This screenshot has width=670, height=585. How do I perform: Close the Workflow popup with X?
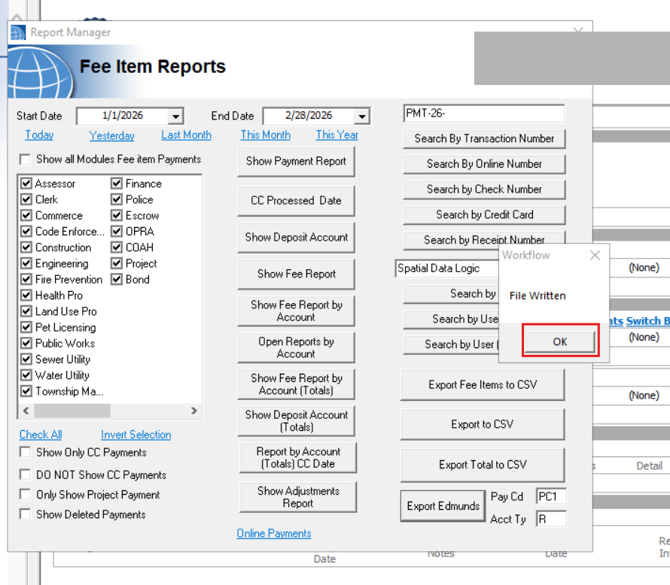click(x=595, y=256)
